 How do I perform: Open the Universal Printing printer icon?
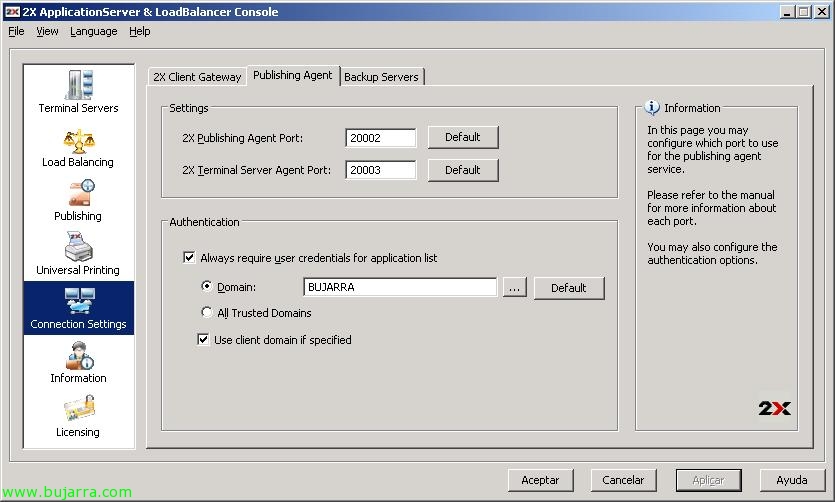tap(78, 246)
